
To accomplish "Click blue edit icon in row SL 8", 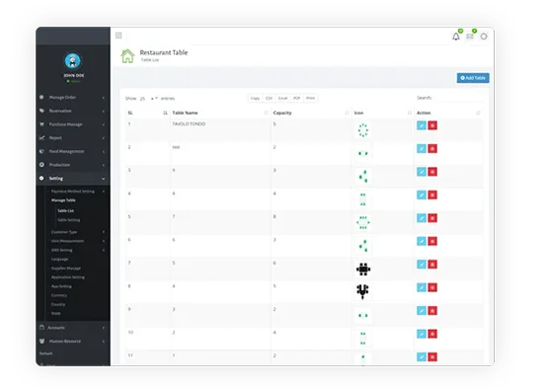I will click(x=422, y=287).
